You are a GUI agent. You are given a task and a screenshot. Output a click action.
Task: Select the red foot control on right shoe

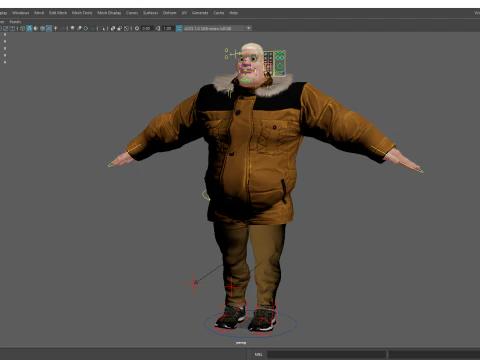(264, 319)
